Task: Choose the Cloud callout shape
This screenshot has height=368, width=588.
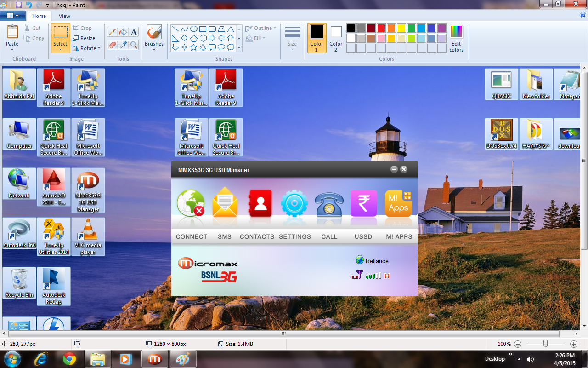Action: pyautogui.click(x=231, y=47)
